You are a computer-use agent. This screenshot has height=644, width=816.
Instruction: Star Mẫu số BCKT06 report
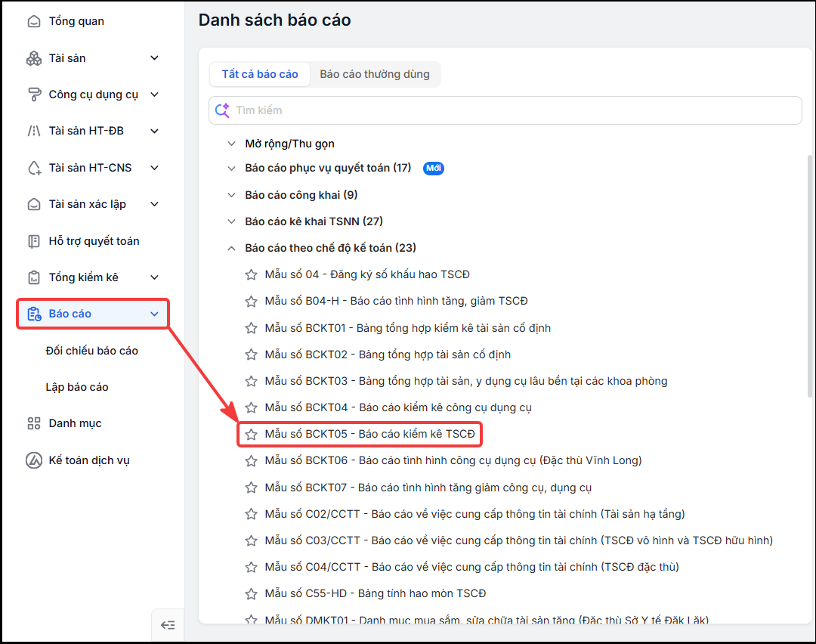pyautogui.click(x=252, y=461)
